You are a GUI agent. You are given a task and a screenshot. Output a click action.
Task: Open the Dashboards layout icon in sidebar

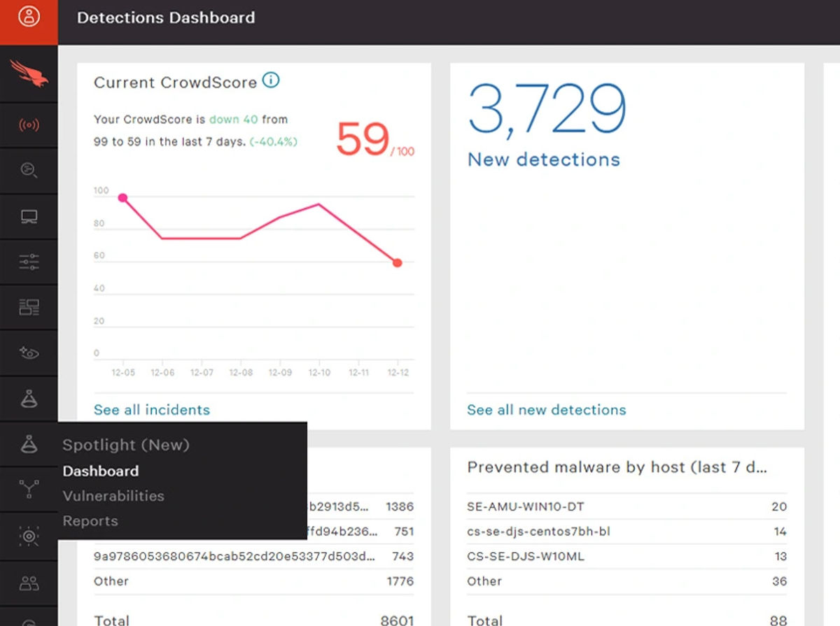click(29, 307)
